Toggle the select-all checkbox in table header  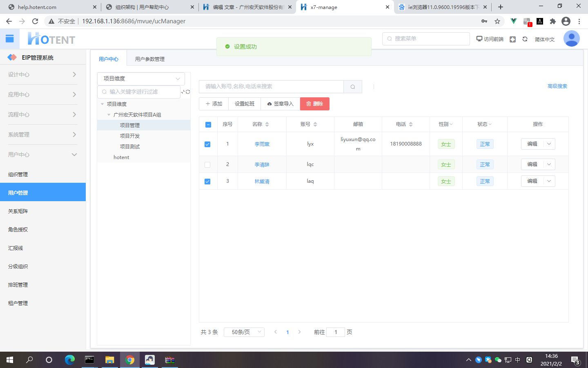tap(208, 125)
